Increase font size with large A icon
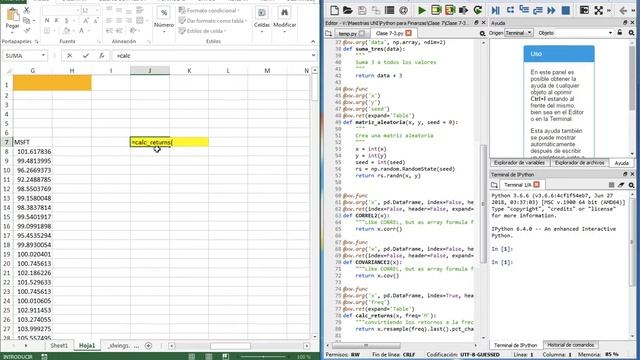640x360 pixels. click(86, 20)
